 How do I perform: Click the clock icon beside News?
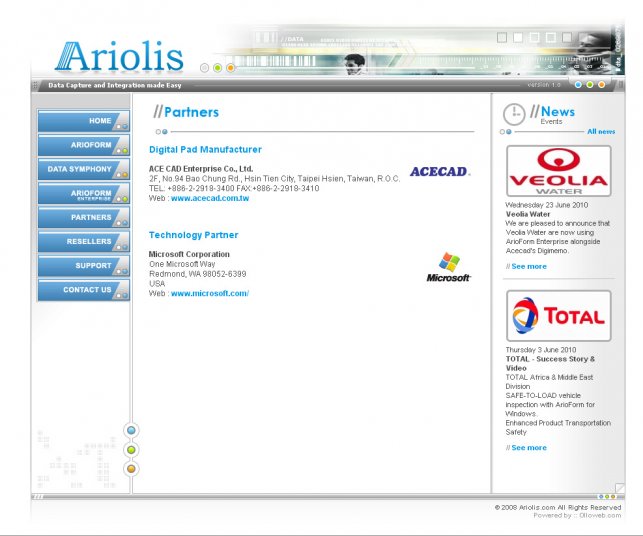click(x=513, y=114)
